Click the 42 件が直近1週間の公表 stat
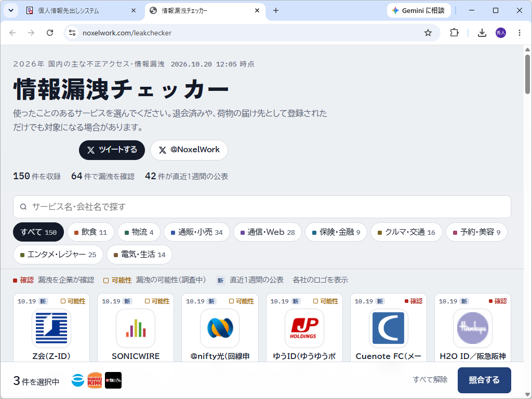 pos(187,176)
